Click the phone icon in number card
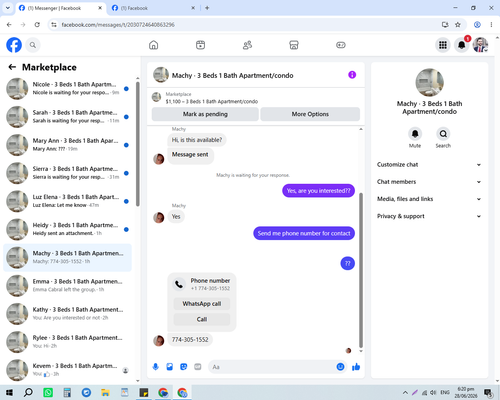The height and width of the screenshot is (400, 500). [179, 284]
